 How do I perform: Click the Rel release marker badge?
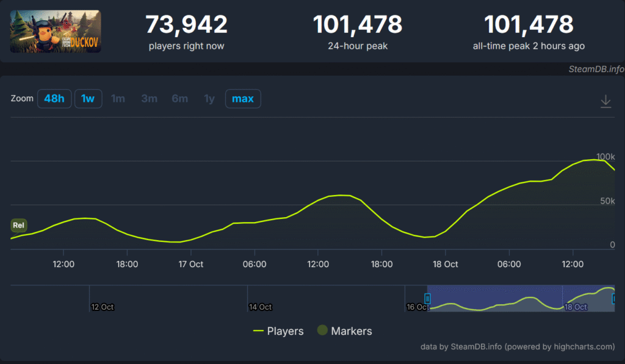click(19, 226)
